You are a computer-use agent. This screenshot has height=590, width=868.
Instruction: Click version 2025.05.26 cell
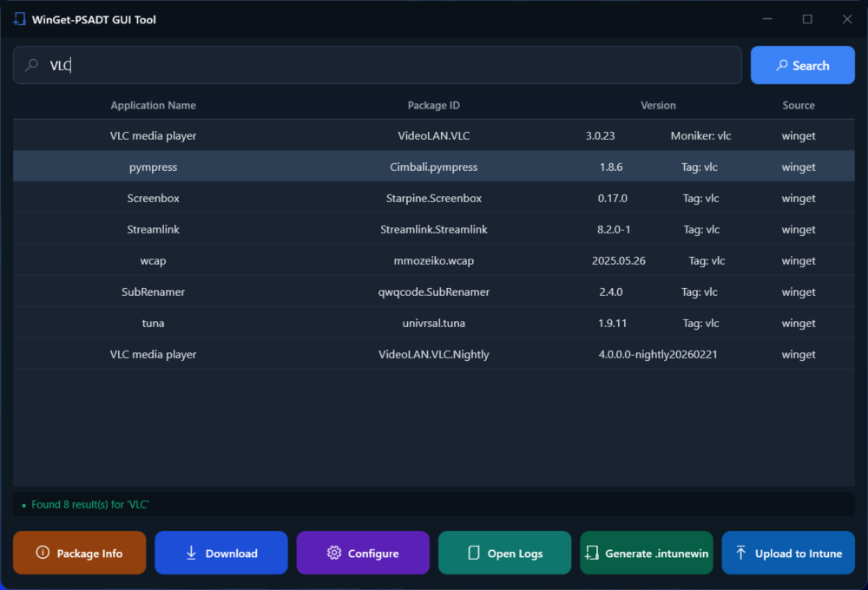pyautogui.click(x=618, y=260)
